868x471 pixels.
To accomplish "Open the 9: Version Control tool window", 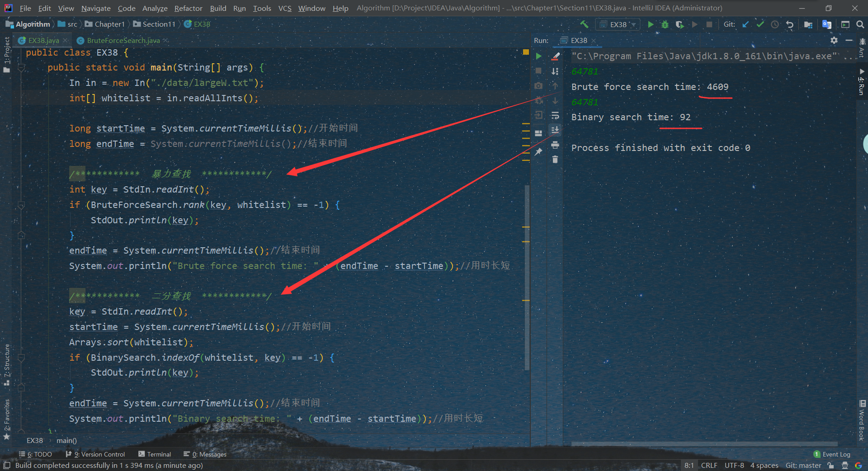I will click(95, 454).
